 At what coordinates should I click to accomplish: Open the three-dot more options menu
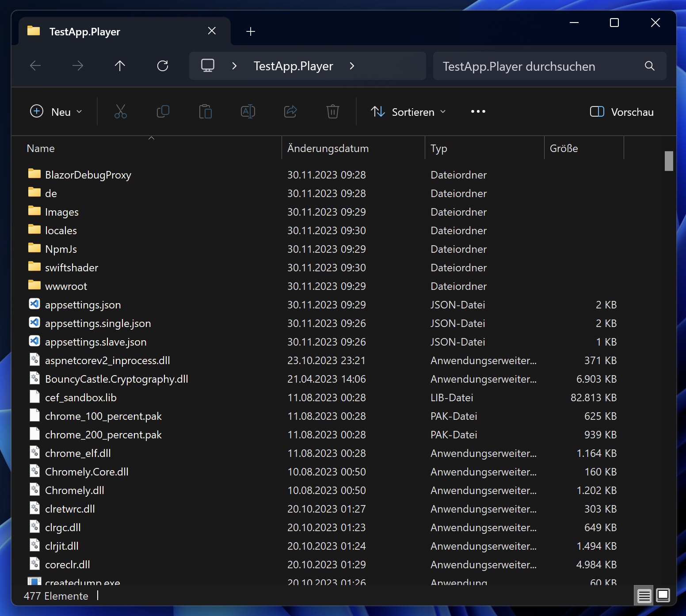478,111
